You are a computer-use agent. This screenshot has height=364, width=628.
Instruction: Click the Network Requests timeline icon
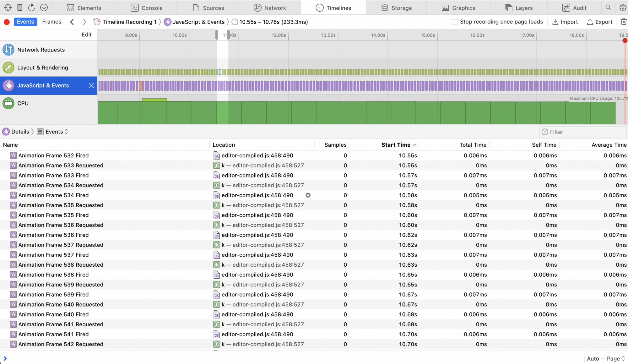pyautogui.click(x=8, y=50)
